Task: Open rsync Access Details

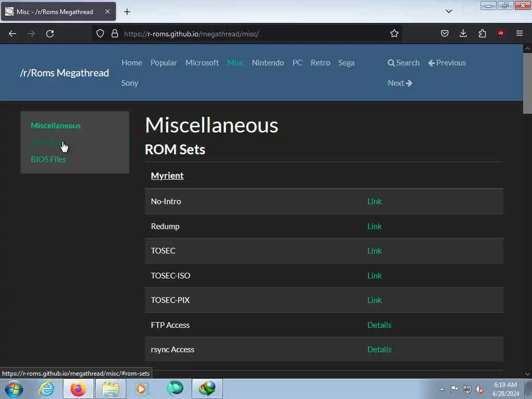Action: click(x=379, y=350)
